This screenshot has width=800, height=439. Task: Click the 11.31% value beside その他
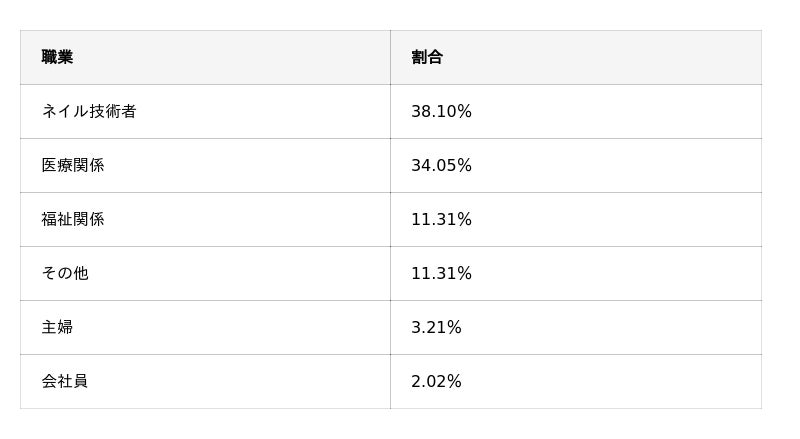pyautogui.click(x=441, y=274)
